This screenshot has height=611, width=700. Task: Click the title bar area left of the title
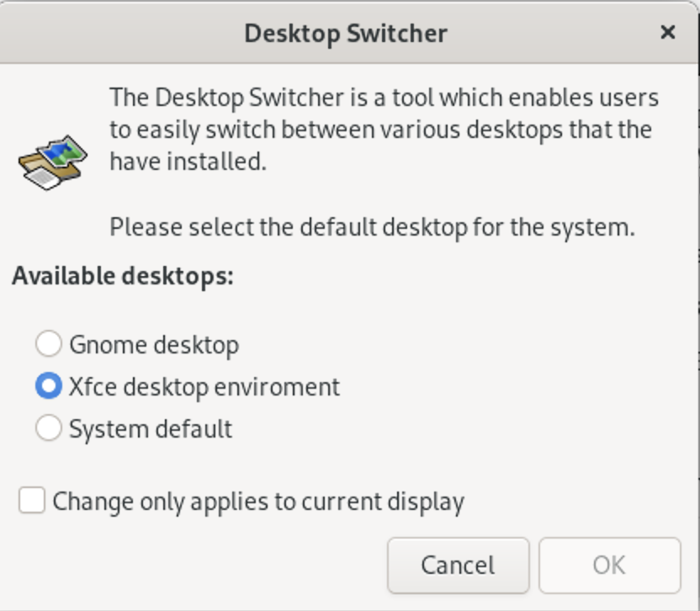pos(120,33)
